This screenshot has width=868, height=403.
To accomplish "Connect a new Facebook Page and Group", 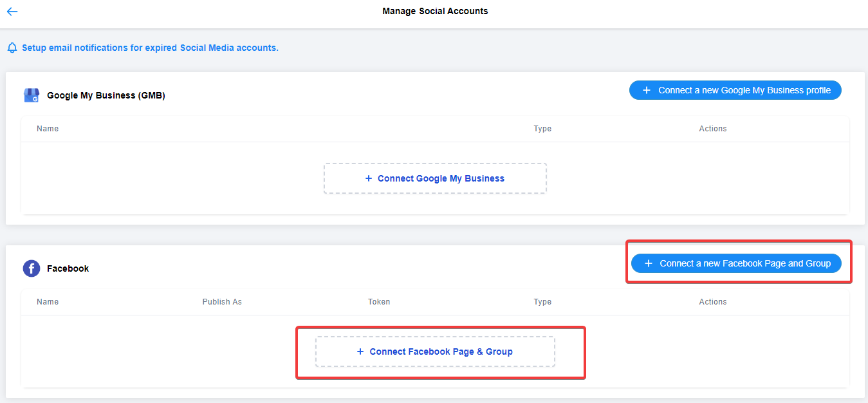I will pyautogui.click(x=736, y=263).
